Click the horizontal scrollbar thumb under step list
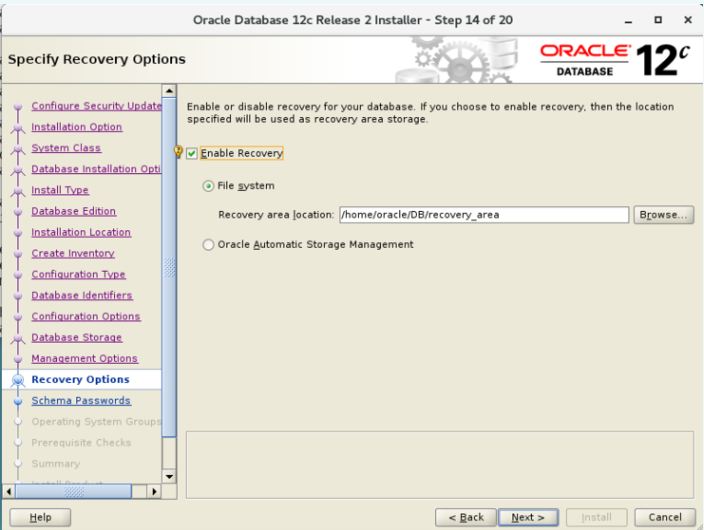The image size is (704, 530). [x=74, y=491]
